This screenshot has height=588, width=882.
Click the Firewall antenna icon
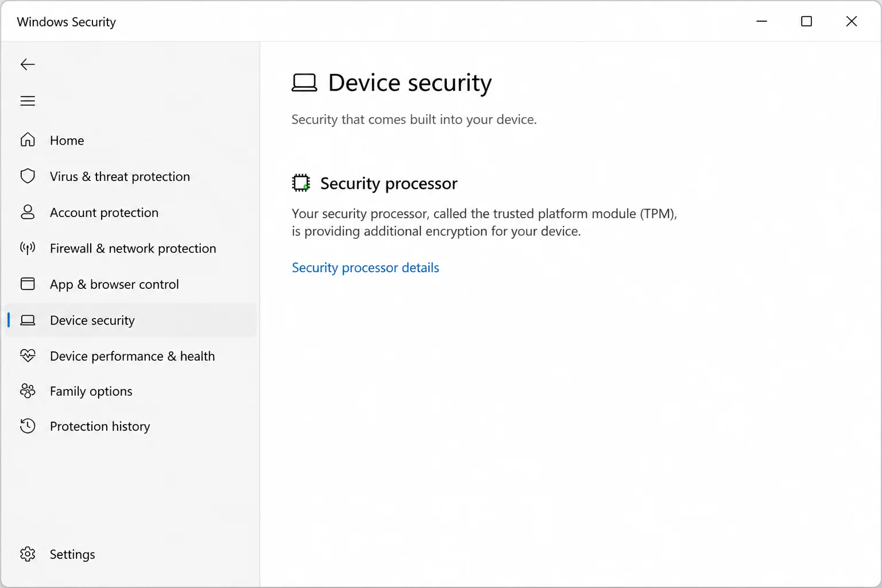[28, 248]
